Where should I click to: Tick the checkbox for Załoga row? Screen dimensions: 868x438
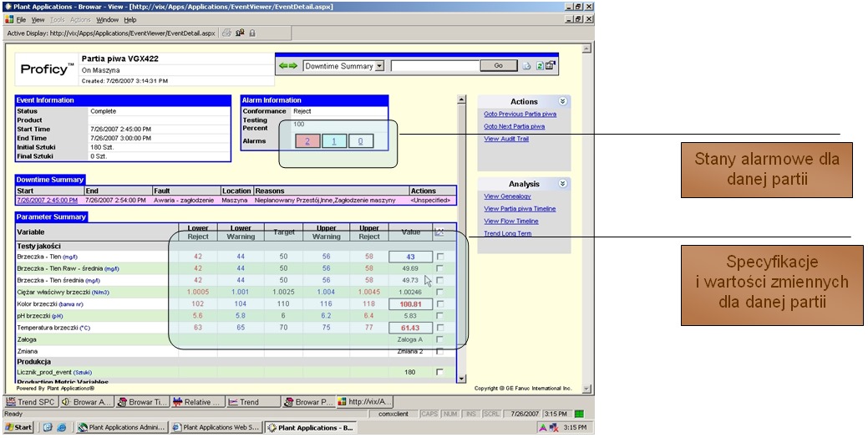tap(439, 339)
